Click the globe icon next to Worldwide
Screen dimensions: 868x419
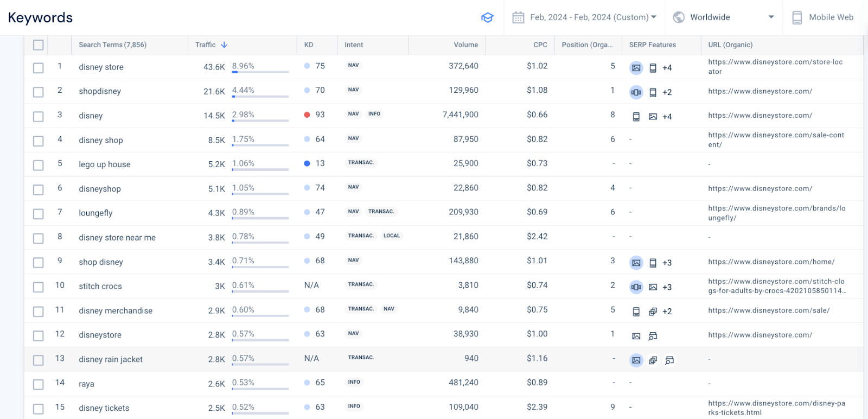679,17
